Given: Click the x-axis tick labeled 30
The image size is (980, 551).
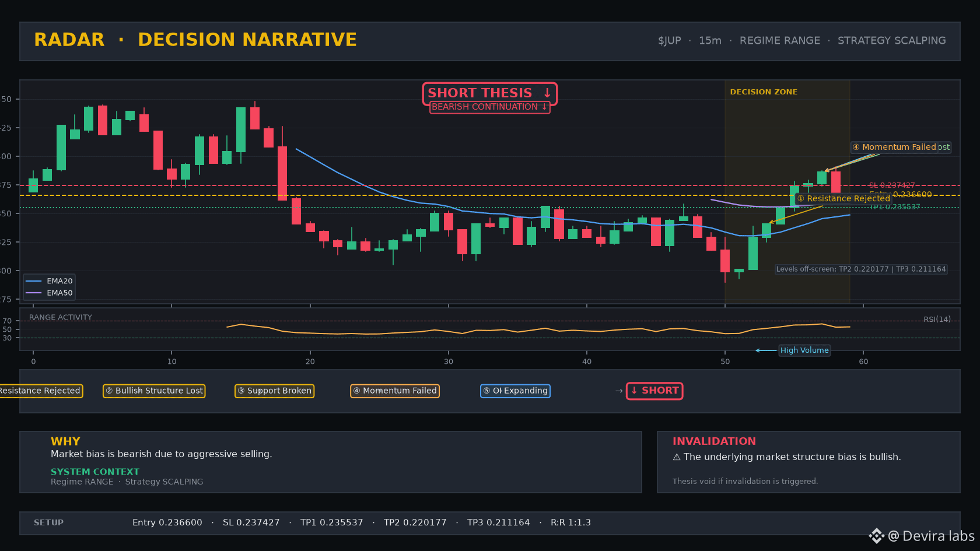Looking at the screenshot, I should coord(449,362).
